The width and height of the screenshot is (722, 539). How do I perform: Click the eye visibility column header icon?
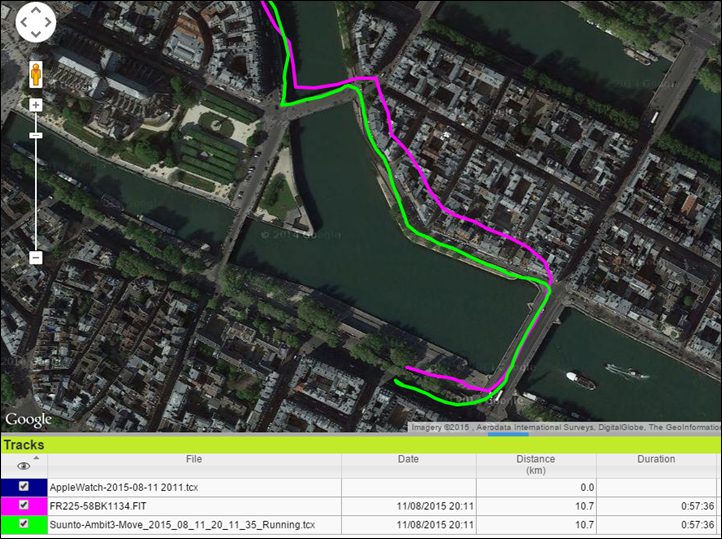pyautogui.click(x=24, y=465)
